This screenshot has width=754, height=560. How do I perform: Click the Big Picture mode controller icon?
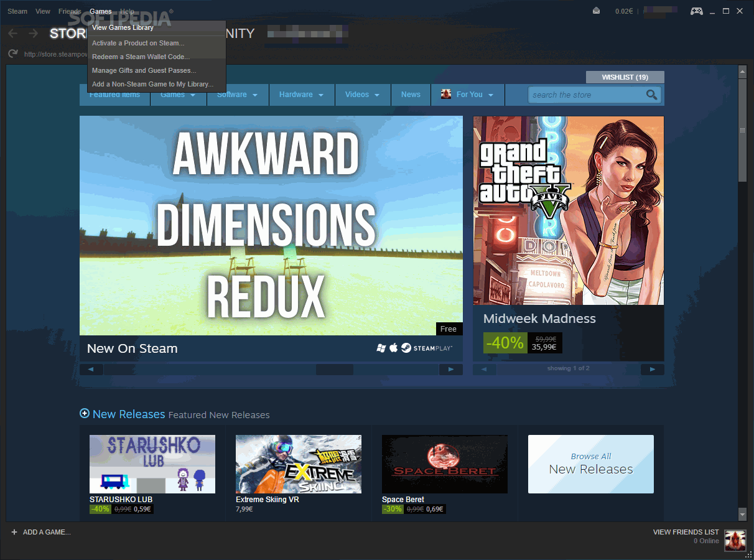[x=697, y=11]
